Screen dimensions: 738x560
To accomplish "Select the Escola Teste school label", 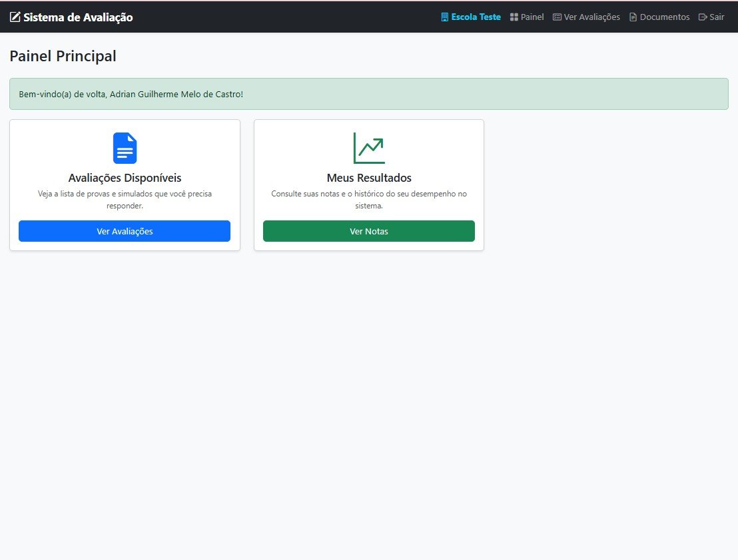I will (x=476, y=17).
